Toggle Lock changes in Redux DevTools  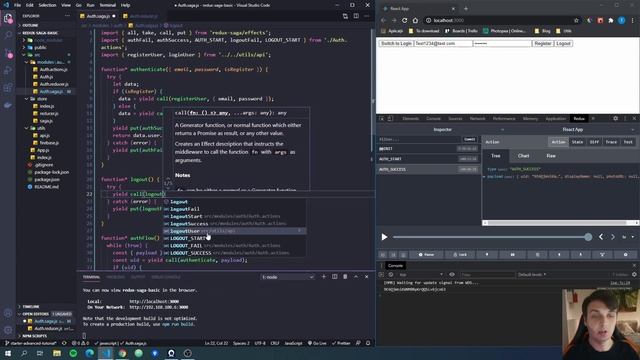pyautogui.click(x=460, y=254)
